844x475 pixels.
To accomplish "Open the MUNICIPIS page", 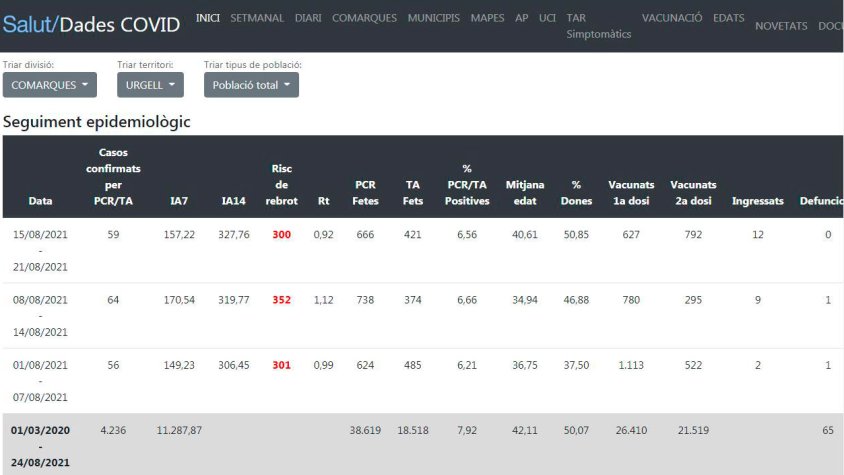I will (433, 18).
